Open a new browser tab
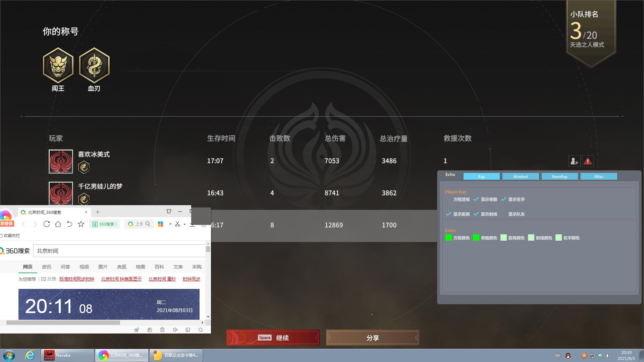 coord(98,212)
